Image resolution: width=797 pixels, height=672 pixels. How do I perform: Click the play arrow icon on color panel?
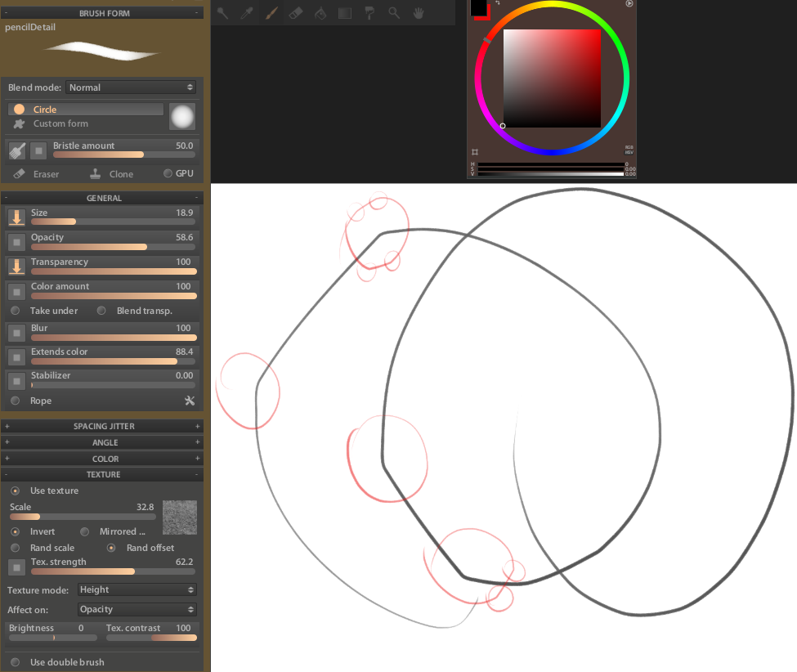click(x=629, y=3)
